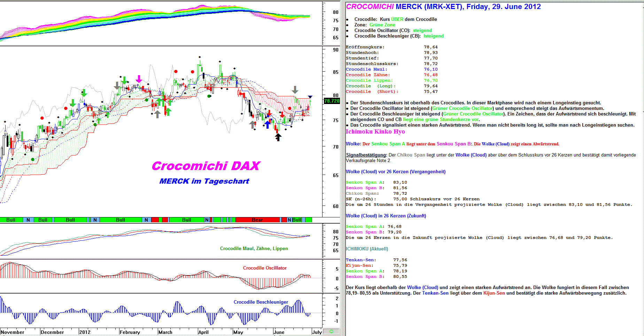Click the red dot inside the red cloud
Viewport: 644px width, 336px height.
290,109
